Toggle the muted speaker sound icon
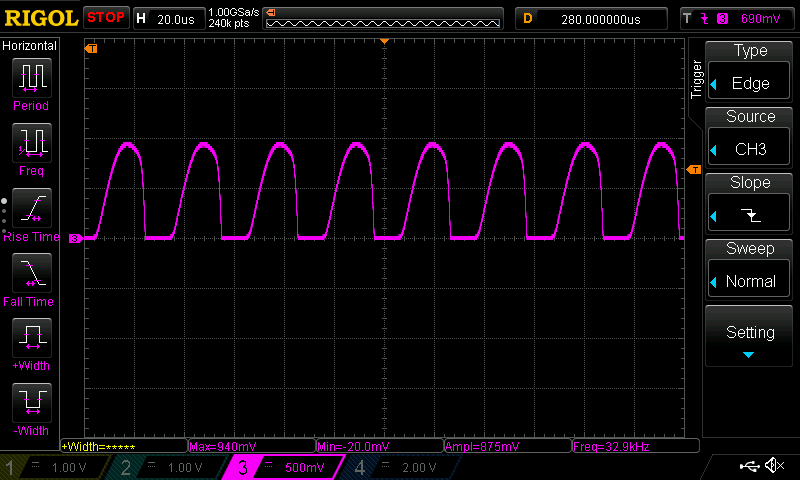 774,465
